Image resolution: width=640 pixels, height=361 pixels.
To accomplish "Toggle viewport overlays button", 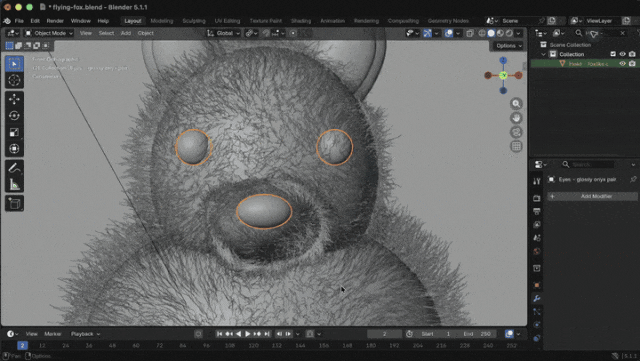I will 449,33.
